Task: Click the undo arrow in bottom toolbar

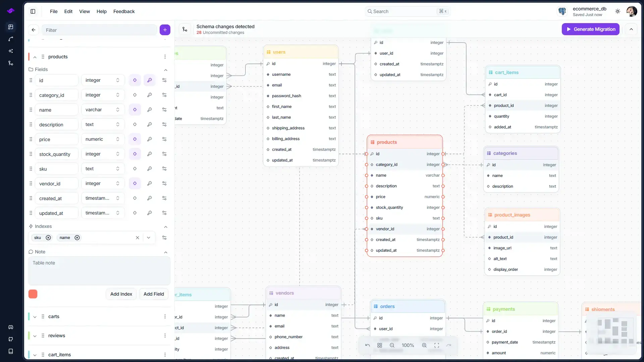Action: [368, 345]
